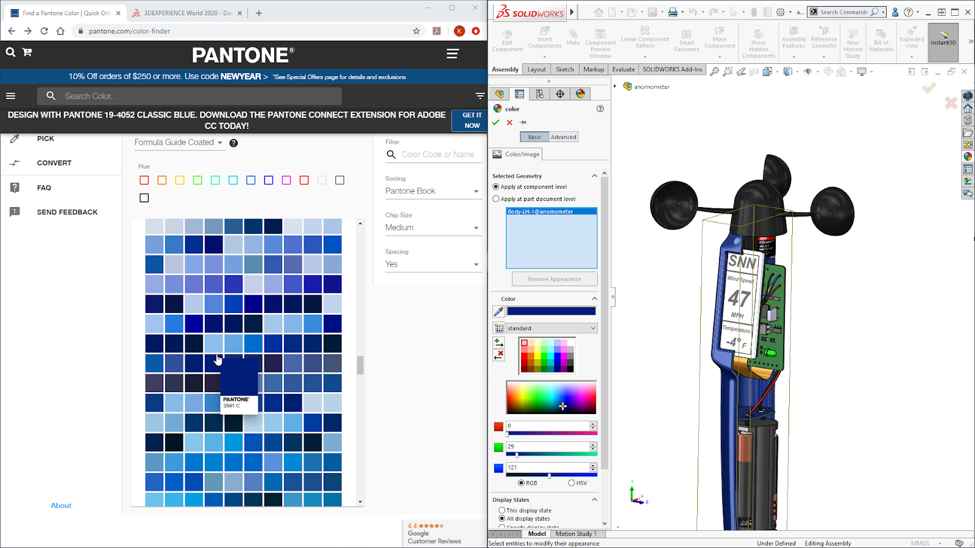
Task: Select Apply at part document level
Action: coord(496,199)
